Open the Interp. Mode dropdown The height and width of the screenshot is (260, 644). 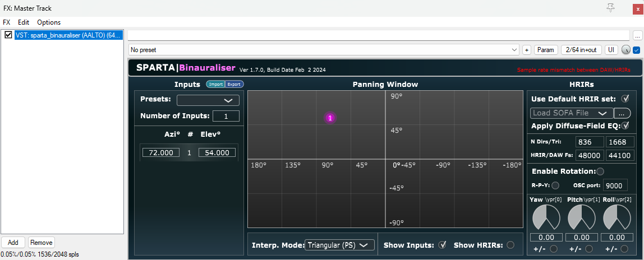pos(339,245)
